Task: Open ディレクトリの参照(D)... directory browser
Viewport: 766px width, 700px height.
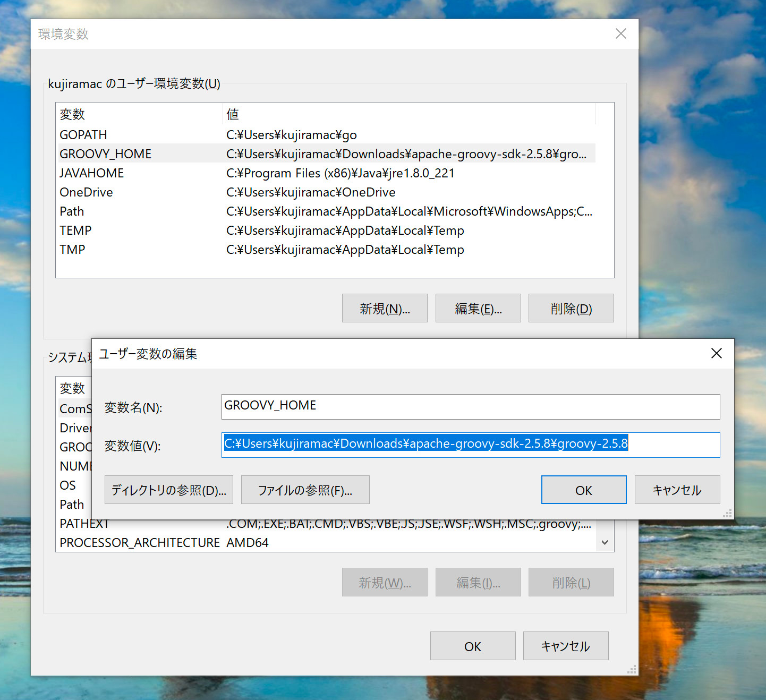Action: 169,490
